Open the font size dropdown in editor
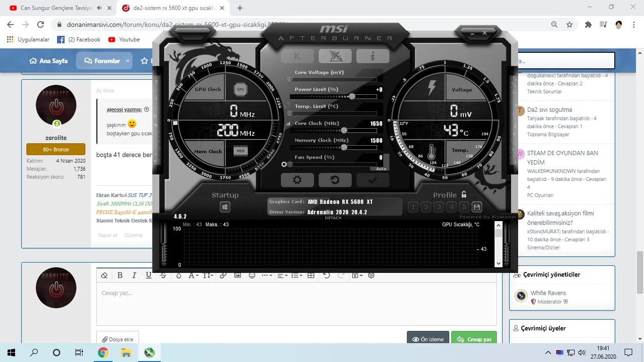 (208, 275)
